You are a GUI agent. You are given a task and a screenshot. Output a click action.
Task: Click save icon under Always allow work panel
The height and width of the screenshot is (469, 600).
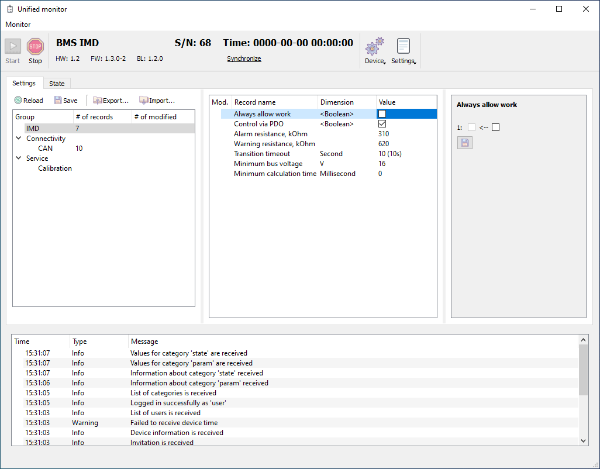pos(465,143)
